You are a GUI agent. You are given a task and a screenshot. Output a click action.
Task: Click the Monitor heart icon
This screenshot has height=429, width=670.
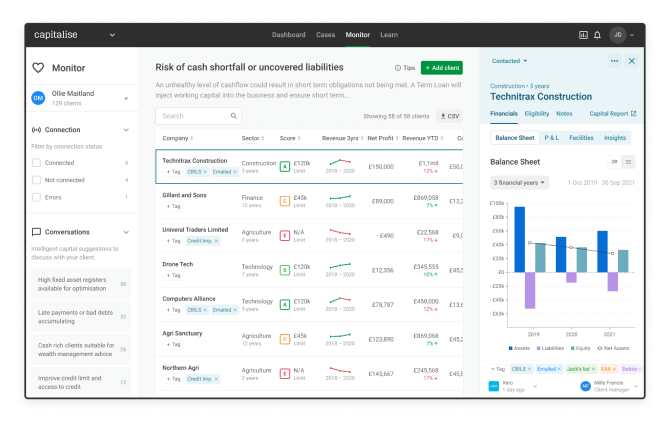[38, 68]
